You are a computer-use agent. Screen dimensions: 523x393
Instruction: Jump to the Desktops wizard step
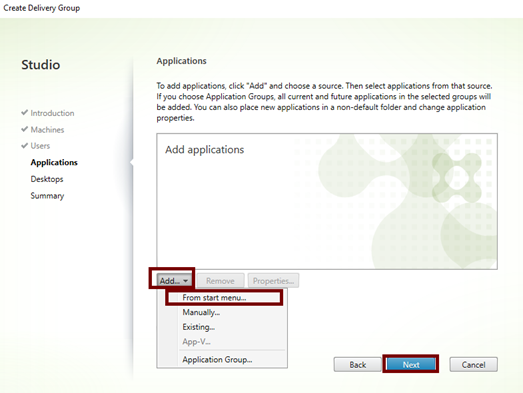(47, 179)
